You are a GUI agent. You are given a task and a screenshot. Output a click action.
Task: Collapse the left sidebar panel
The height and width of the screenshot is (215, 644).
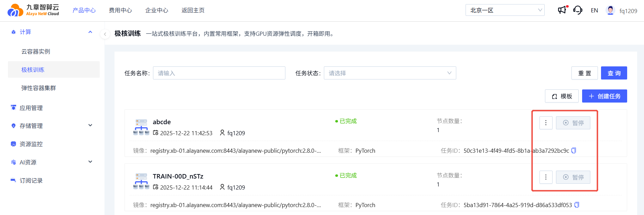point(105,34)
